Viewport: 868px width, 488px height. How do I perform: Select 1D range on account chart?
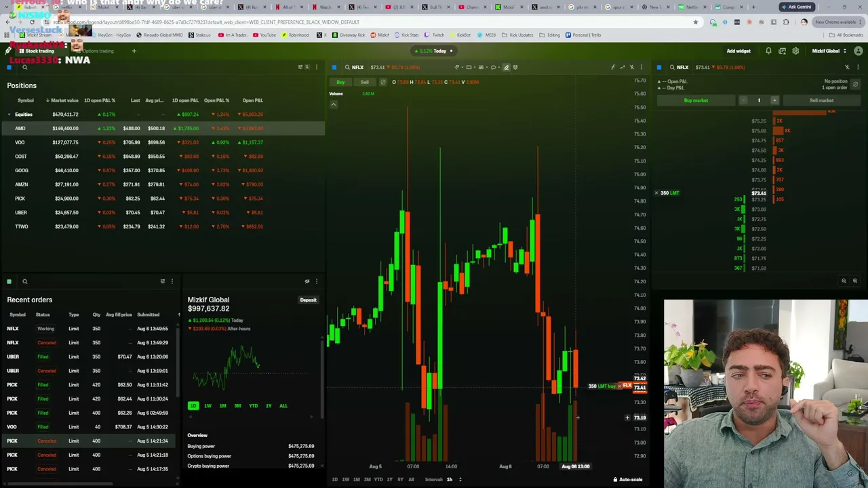[193, 406]
